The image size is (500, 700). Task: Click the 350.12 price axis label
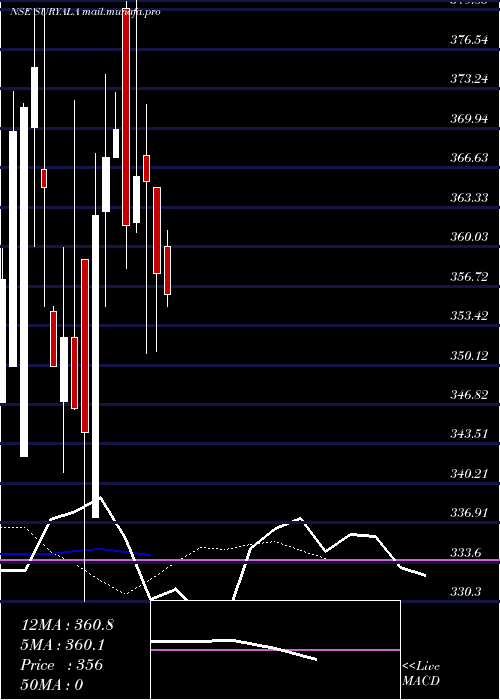(469, 356)
